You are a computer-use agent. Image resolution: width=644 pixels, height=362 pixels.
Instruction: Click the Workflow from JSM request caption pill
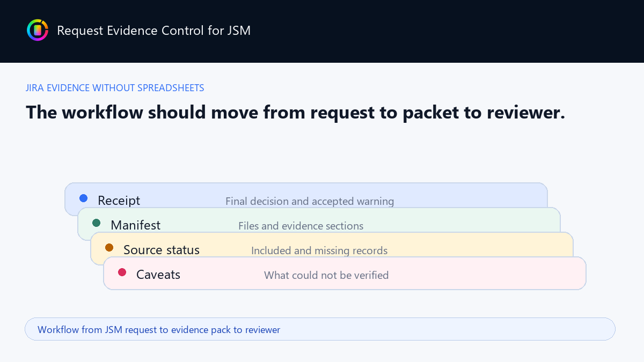point(320,329)
